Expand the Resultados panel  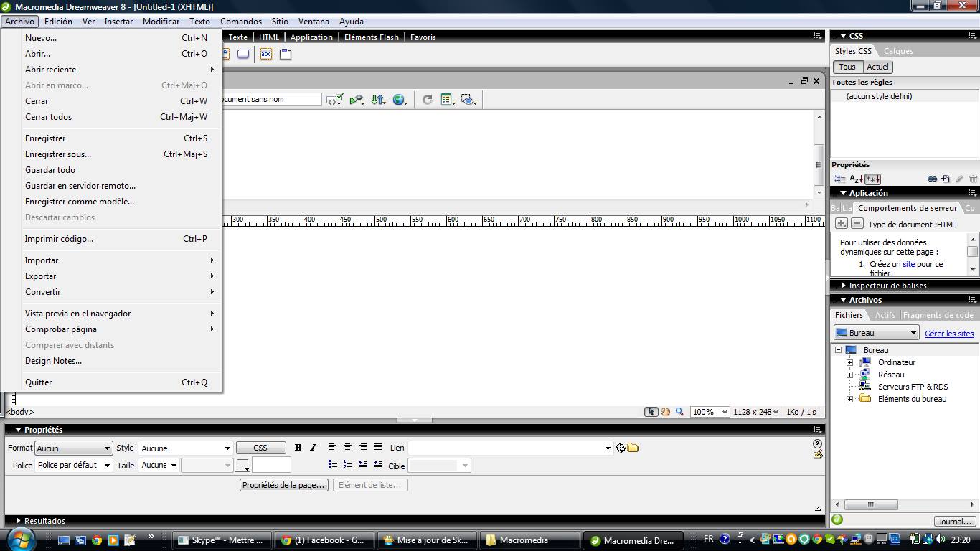pyautogui.click(x=19, y=521)
